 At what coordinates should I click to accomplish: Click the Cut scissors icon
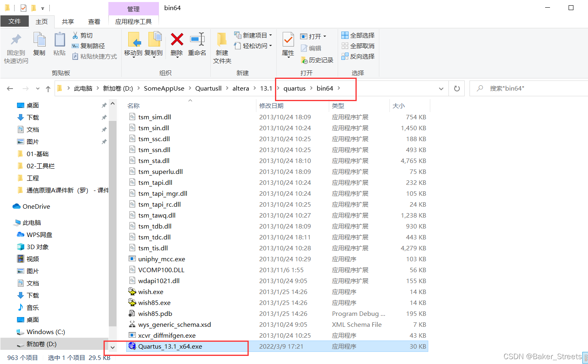(75, 35)
